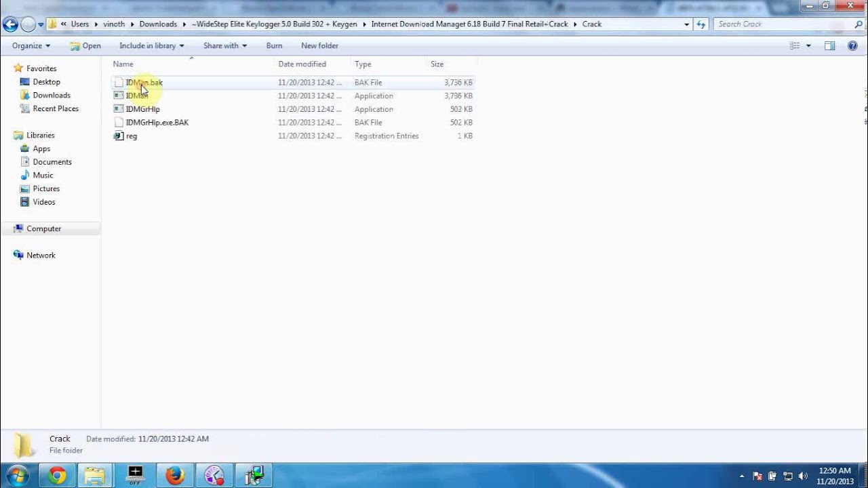This screenshot has height=488, width=868.
Task: Click the clock-shaped taskbar icon
Action: [x=214, y=476]
